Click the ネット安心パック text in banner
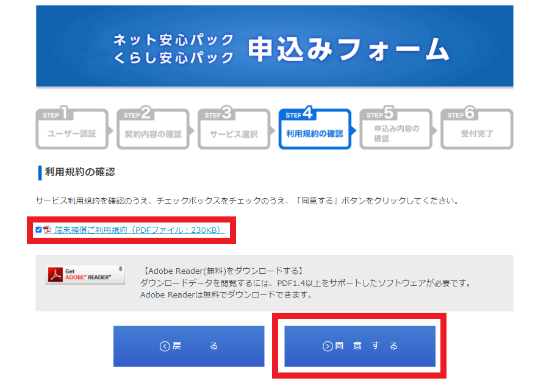The width and height of the screenshot is (549, 392). coord(174,40)
